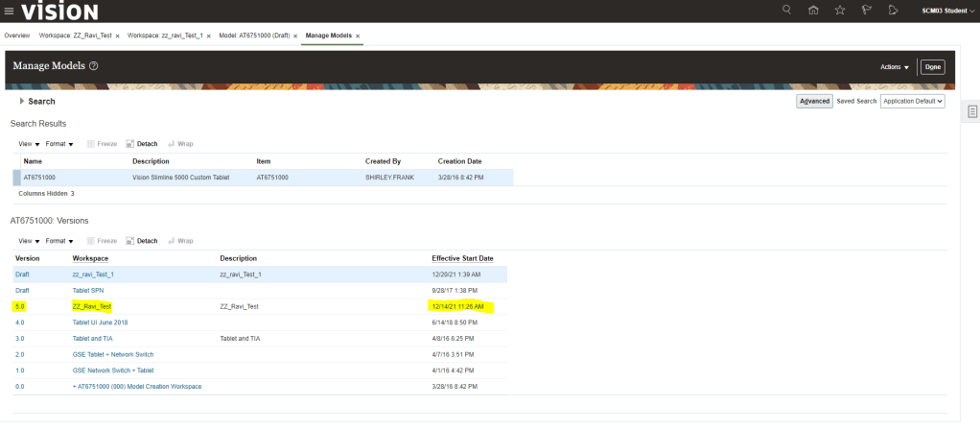Open the Watchlist flag icon

(x=866, y=11)
